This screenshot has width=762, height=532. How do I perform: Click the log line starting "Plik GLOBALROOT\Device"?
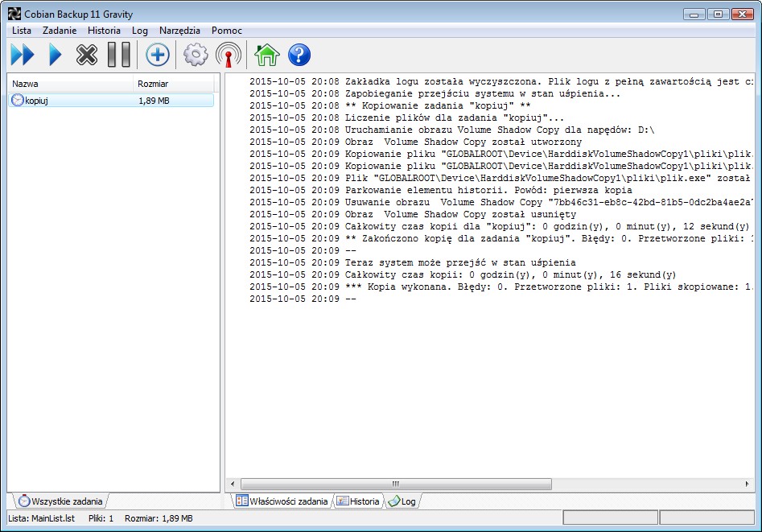pos(501,178)
